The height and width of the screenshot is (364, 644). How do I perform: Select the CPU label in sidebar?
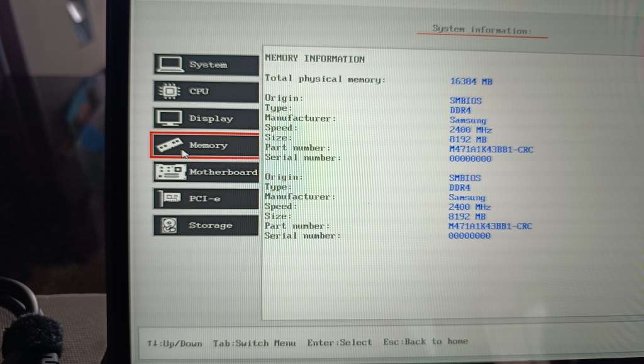[199, 91]
